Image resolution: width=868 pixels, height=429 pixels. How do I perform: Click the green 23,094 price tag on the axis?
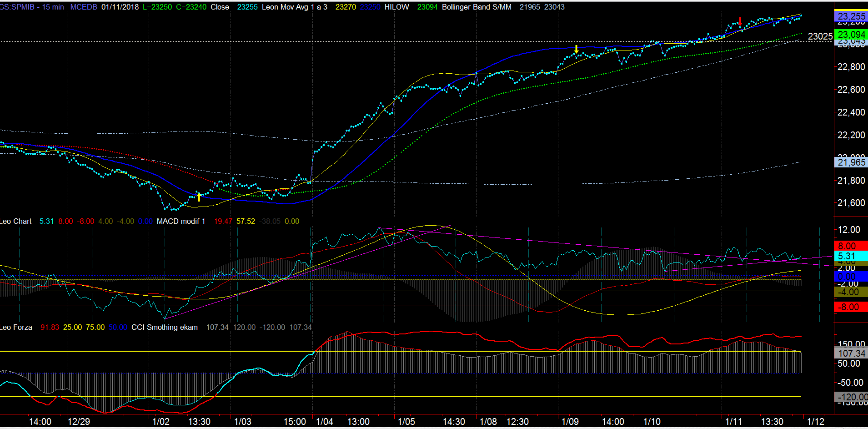click(x=851, y=35)
